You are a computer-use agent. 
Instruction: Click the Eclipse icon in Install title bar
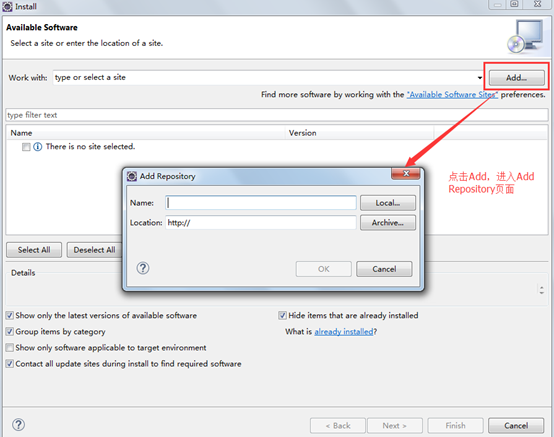coord(7,6)
